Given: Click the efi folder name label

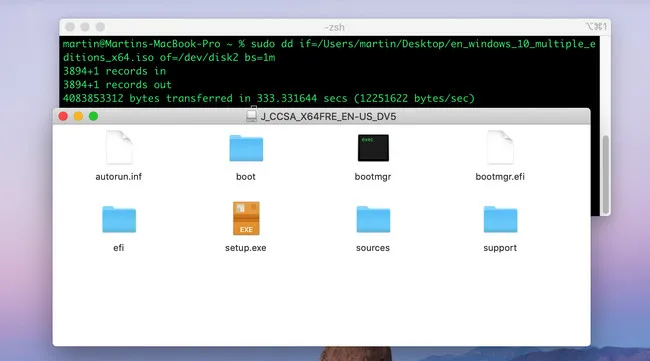Looking at the screenshot, I should tap(119, 248).
